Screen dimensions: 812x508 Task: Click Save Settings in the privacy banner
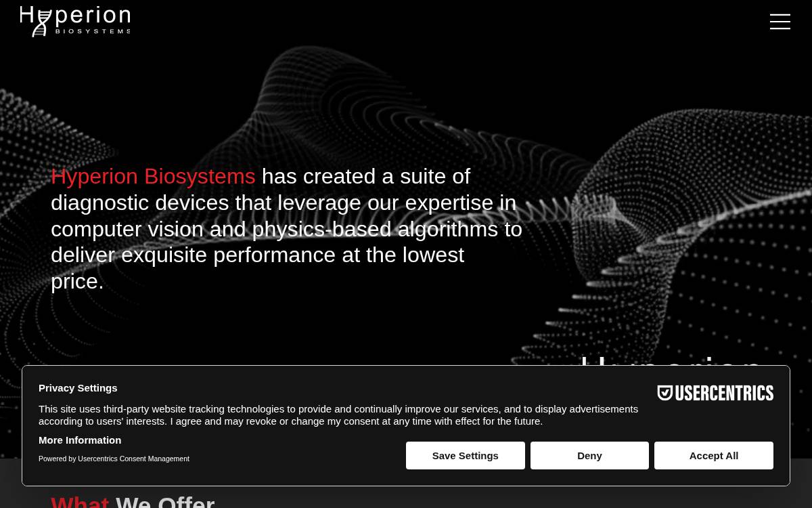pyautogui.click(x=466, y=456)
